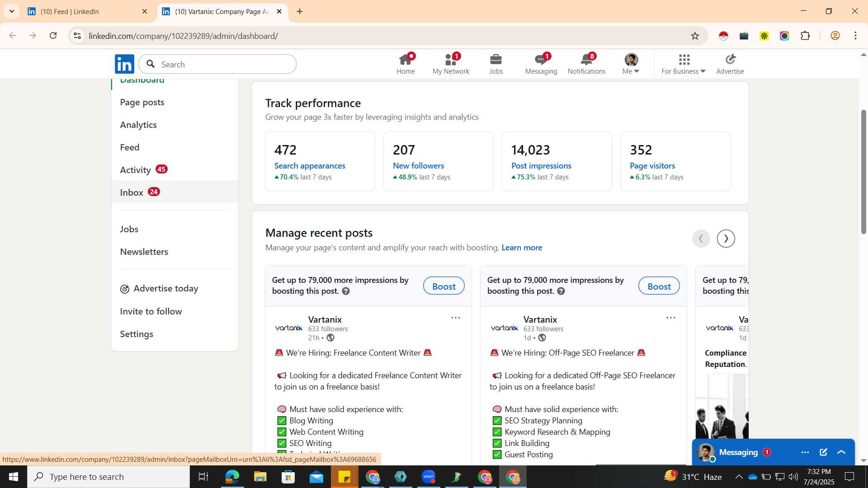Open more options on Freelance Content Writer post
This screenshot has width=868, height=488.
pos(456,318)
